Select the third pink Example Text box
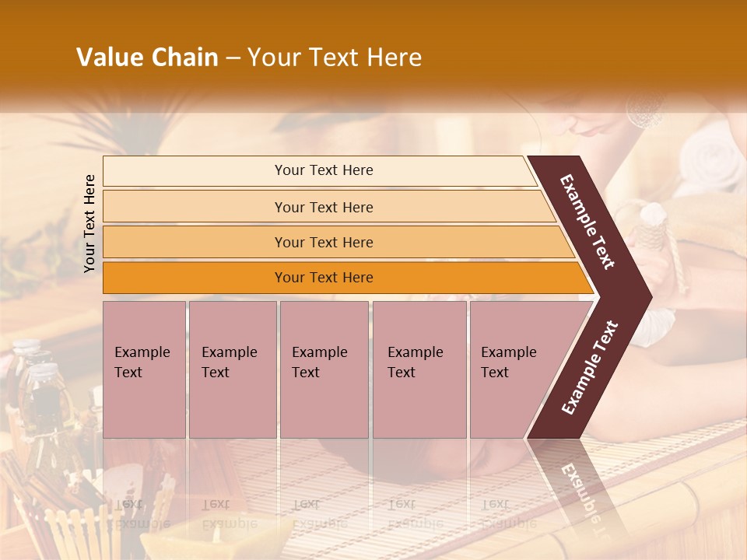 click(x=324, y=369)
